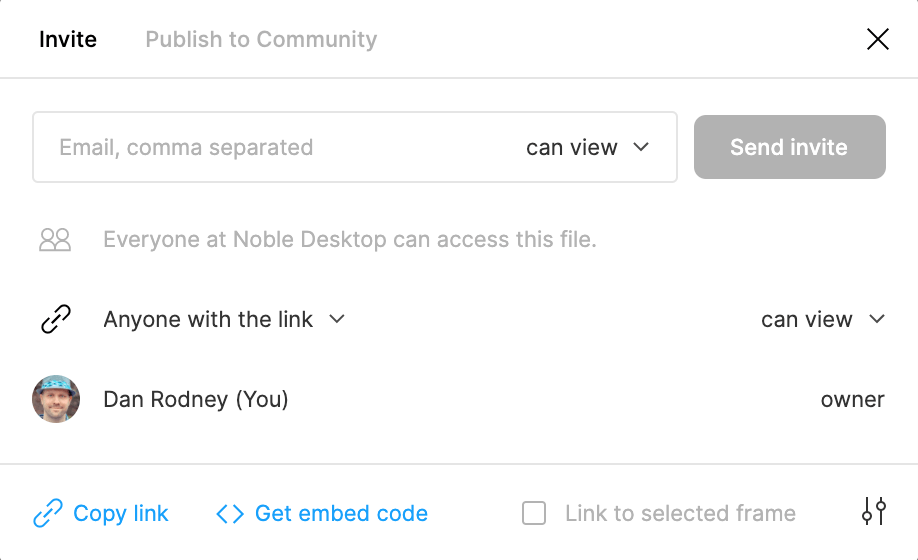Click the Copy link text

pos(121,514)
